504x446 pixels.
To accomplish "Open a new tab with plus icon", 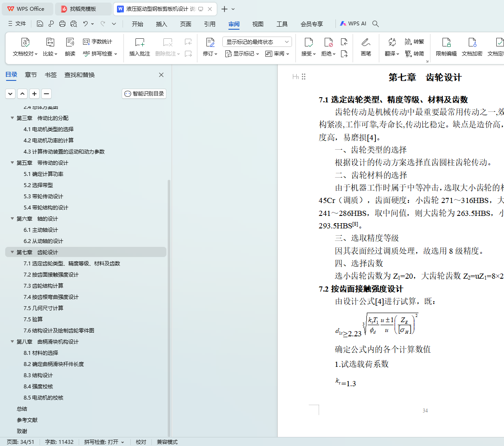I will (224, 9).
